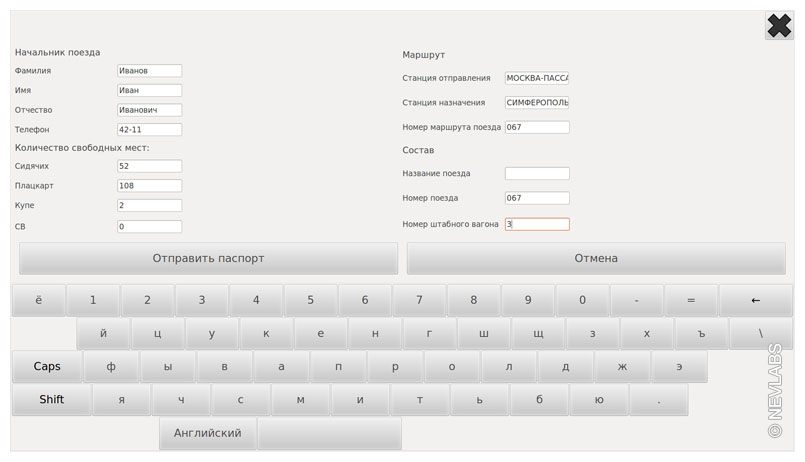Image resolution: width=805 pixels, height=462 pixels.
Task: Tap the period key
Action: coord(659,400)
